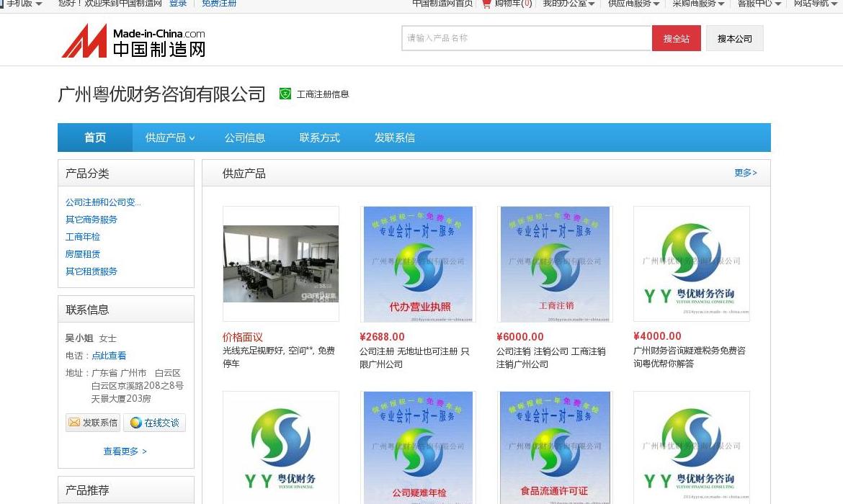Open the 工商注销 product image
Viewport: 843px width, 504px height.
555,264
